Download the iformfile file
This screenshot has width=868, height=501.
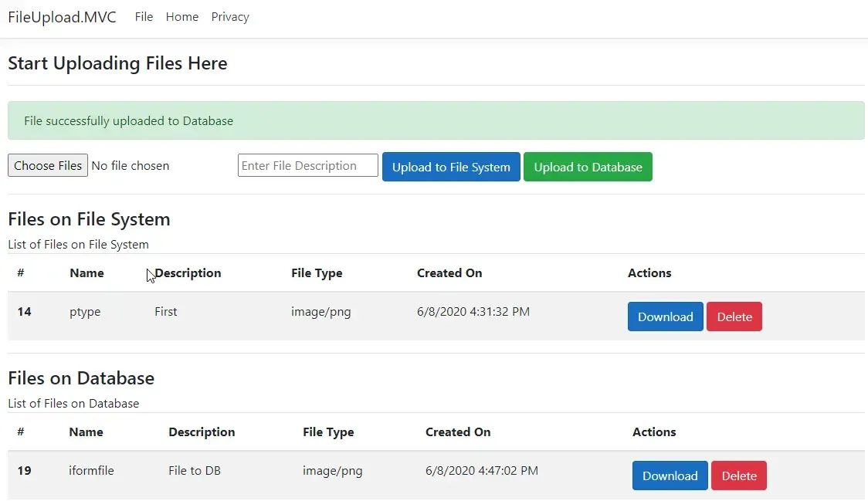(669, 476)
